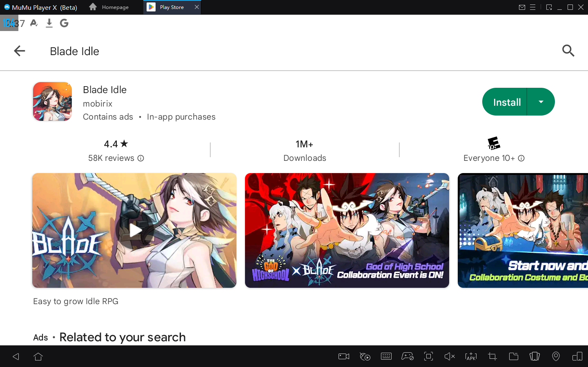Open the shared folder icon
588x367 pixels.
click(514, 356)
